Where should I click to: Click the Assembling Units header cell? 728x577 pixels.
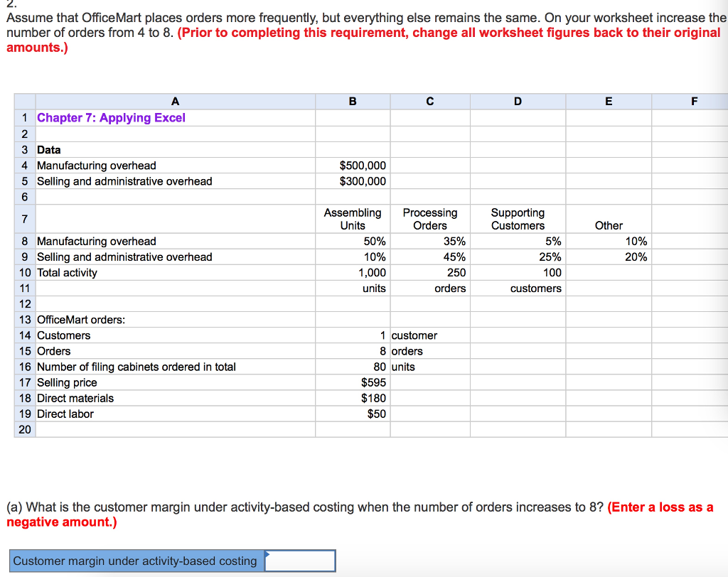[x=352, y=219]
